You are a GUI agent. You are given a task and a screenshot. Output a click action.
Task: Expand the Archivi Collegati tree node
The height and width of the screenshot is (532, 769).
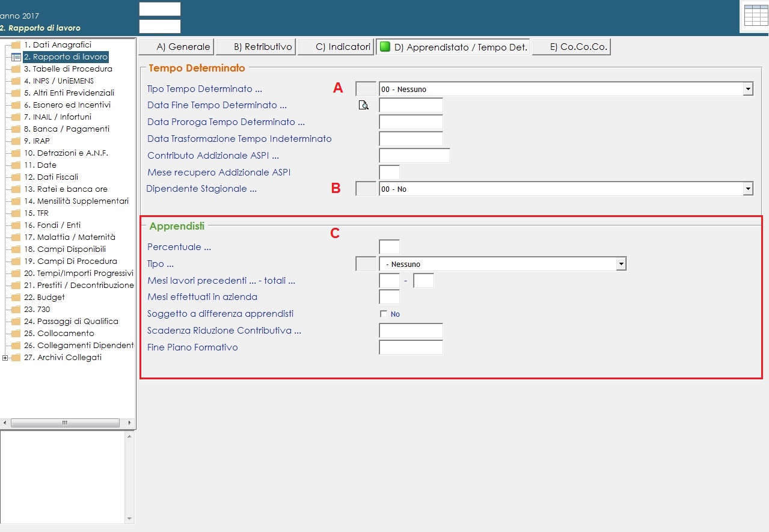(x=5, y=358)
